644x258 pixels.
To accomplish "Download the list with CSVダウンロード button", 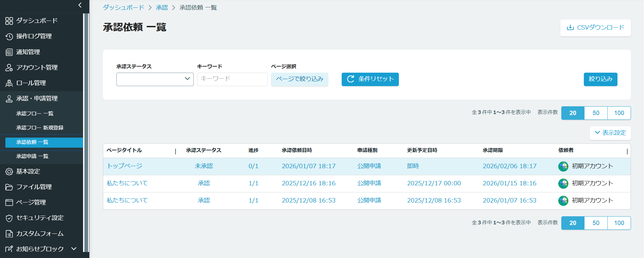I will (595, 28).
